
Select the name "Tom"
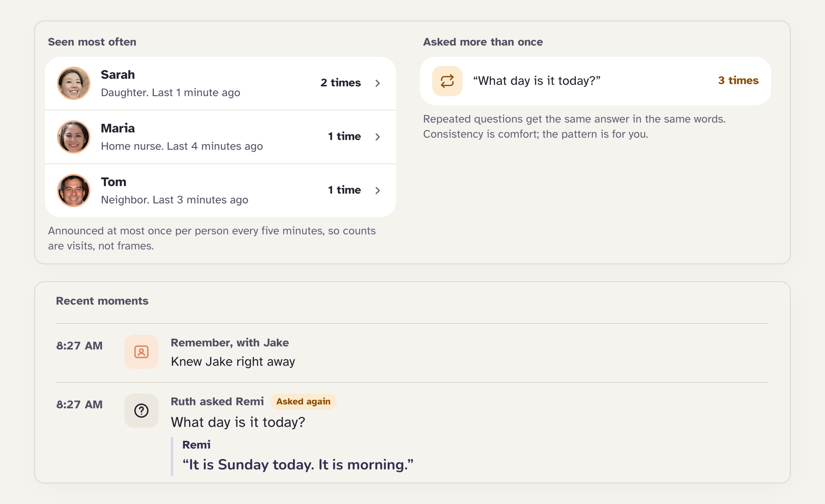113,182
